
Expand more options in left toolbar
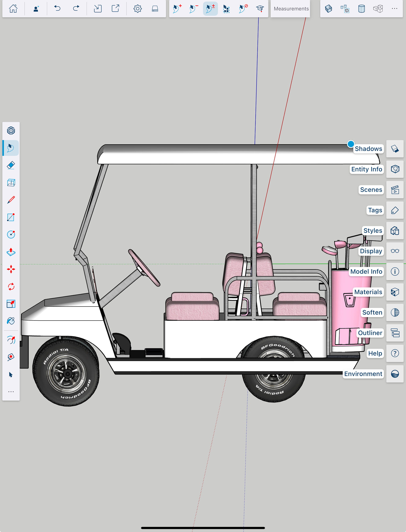[11, 392]
